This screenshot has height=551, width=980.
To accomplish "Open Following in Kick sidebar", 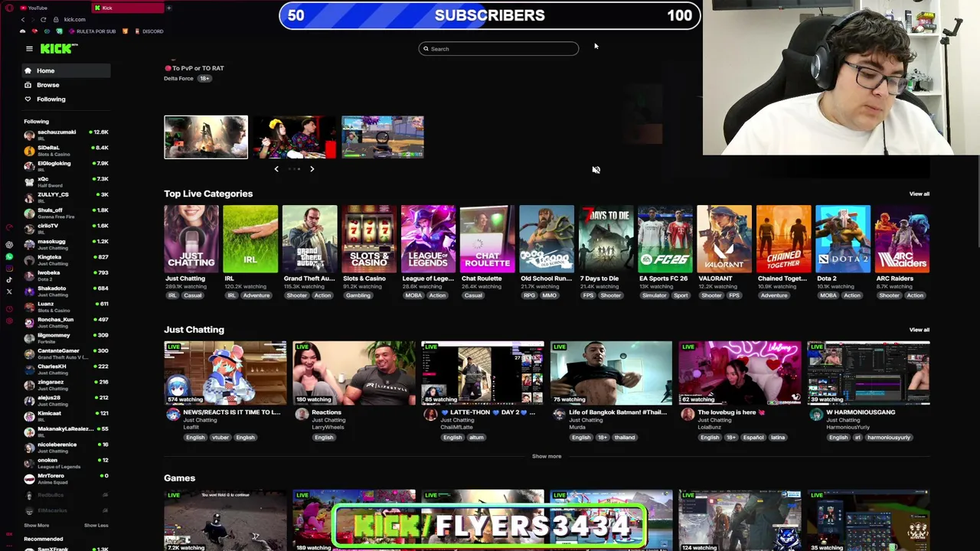I will pos(66,99).
